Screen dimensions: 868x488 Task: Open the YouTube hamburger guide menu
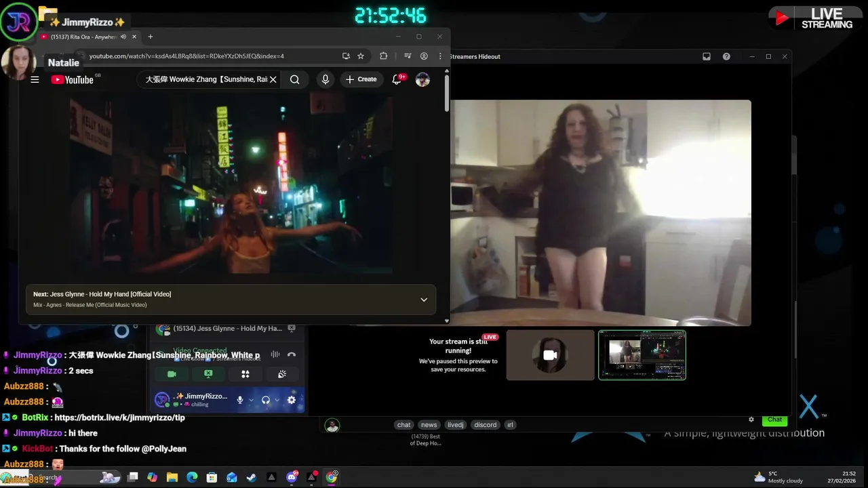point(35,79)
